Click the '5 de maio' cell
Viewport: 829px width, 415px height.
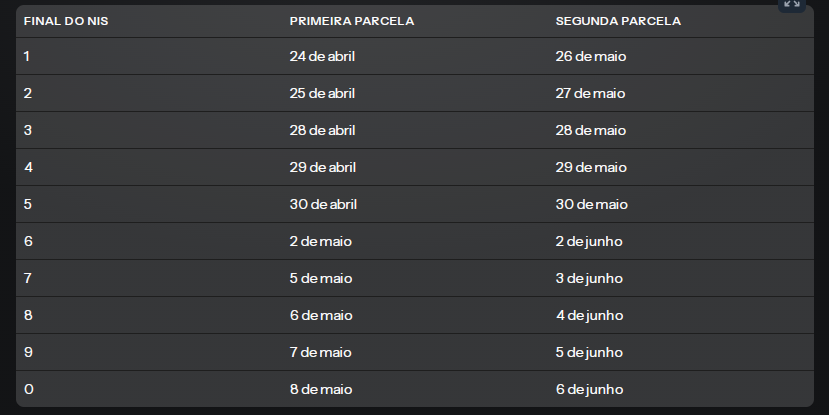pos(321,278)
